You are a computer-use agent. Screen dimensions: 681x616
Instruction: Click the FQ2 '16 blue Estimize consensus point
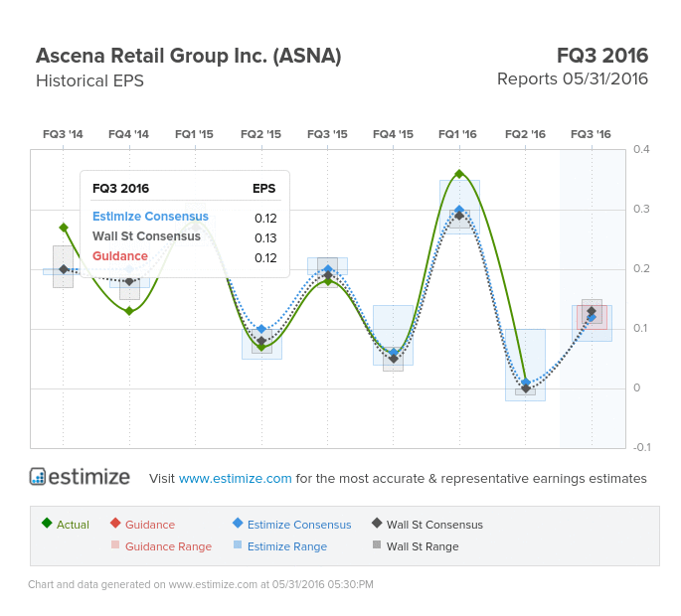point(526,383)
